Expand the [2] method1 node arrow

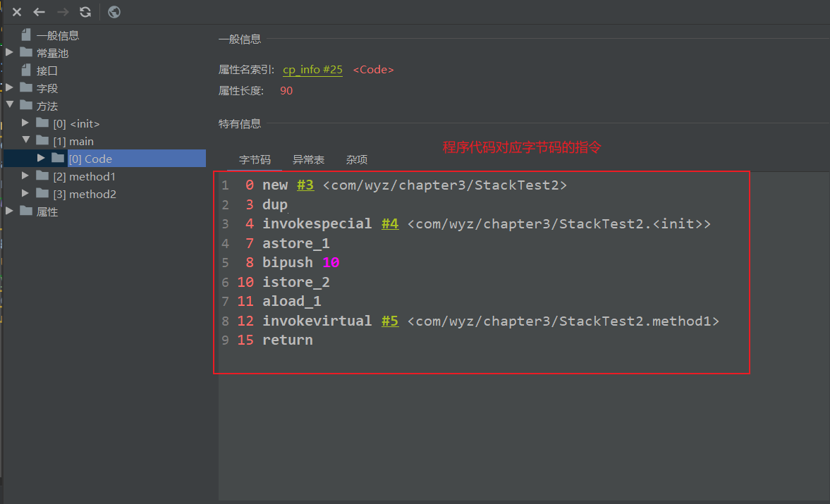click(x=26, y=176)
